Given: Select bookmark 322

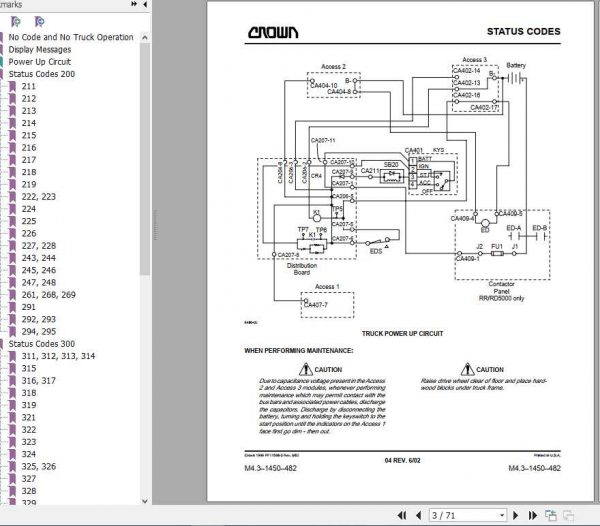Looking at the screenshot, I should (x=29, y=430).
